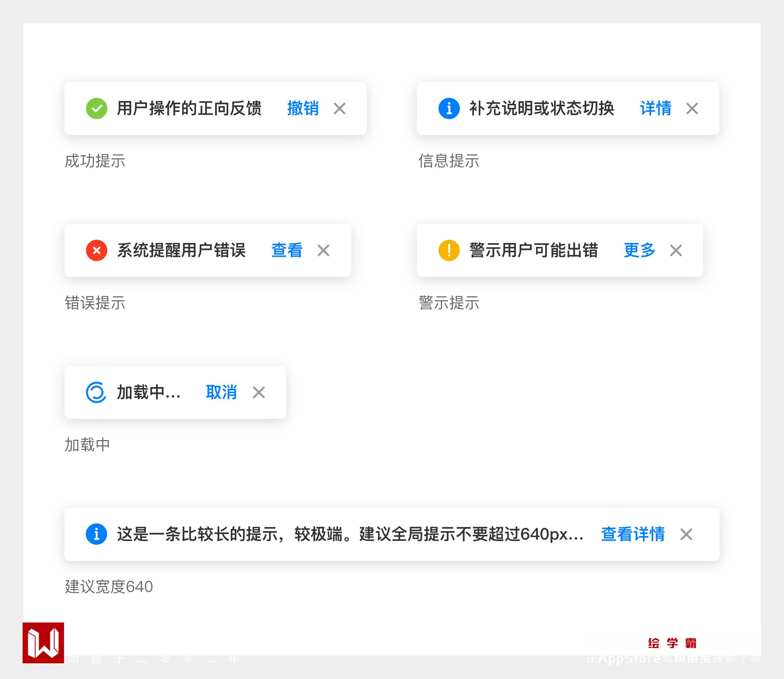Screen dimensions: 784x679
Task: Close the success toast notification
Action: click(339, 109)
